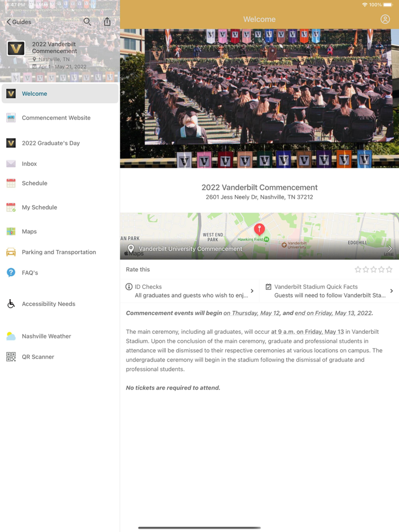Image resolution: width=399 pixels, height=532 pixels.
Task: Tap the Wi-Fi status icon
Action: pyautogui.click(x=365, y=5)
